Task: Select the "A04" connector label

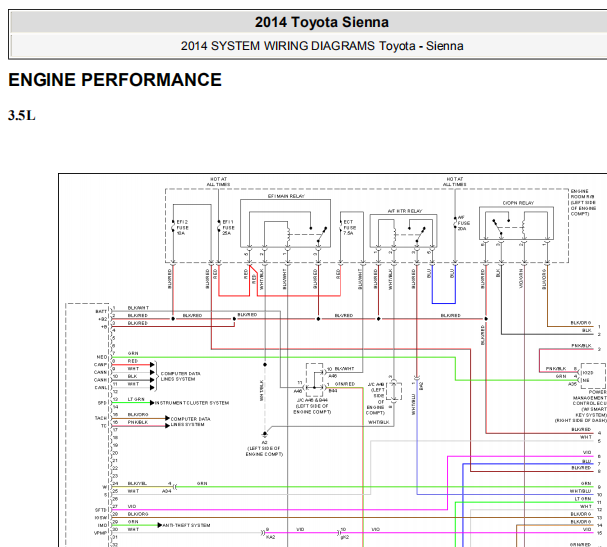Action: point(166,491)
